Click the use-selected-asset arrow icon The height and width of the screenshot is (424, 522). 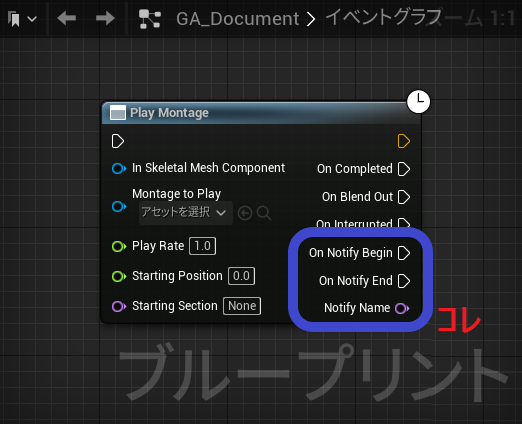click(x=245, y=213)
